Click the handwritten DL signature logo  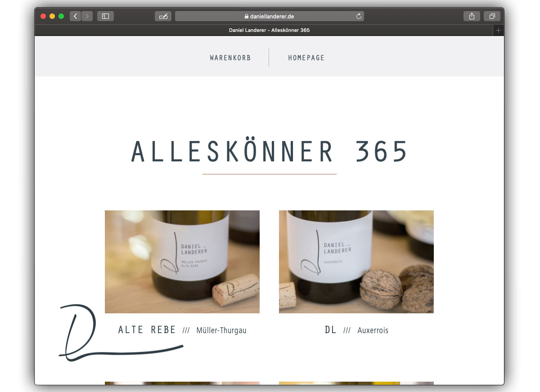click(121, 333)
